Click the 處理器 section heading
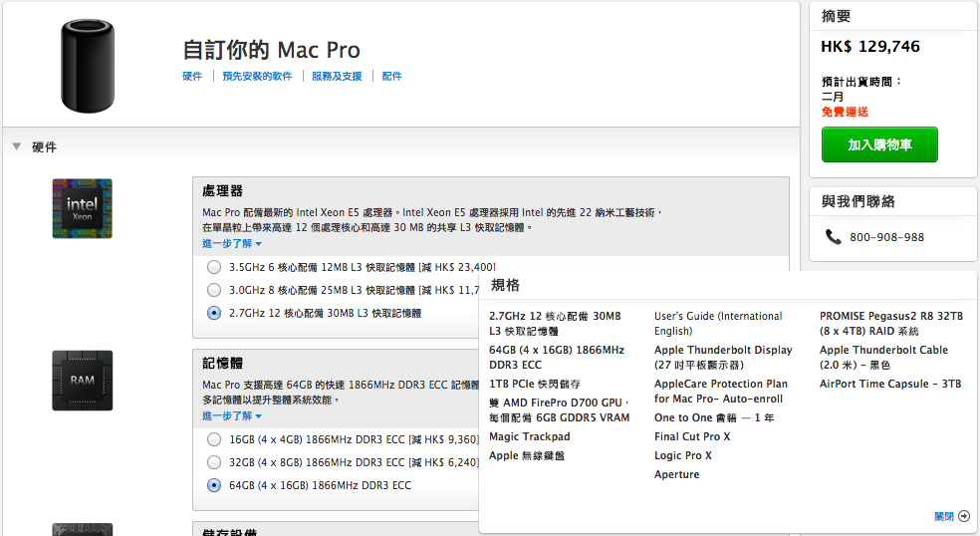Viewport: 980px width, 536px height. (222, 190)
